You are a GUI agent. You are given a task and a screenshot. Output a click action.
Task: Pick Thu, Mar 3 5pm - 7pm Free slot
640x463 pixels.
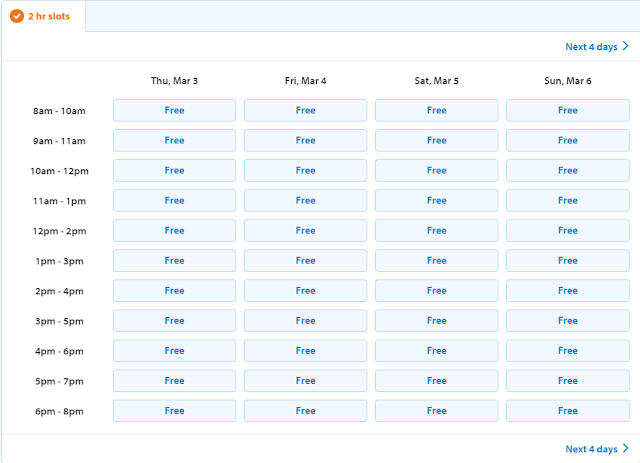pos(174,381)
